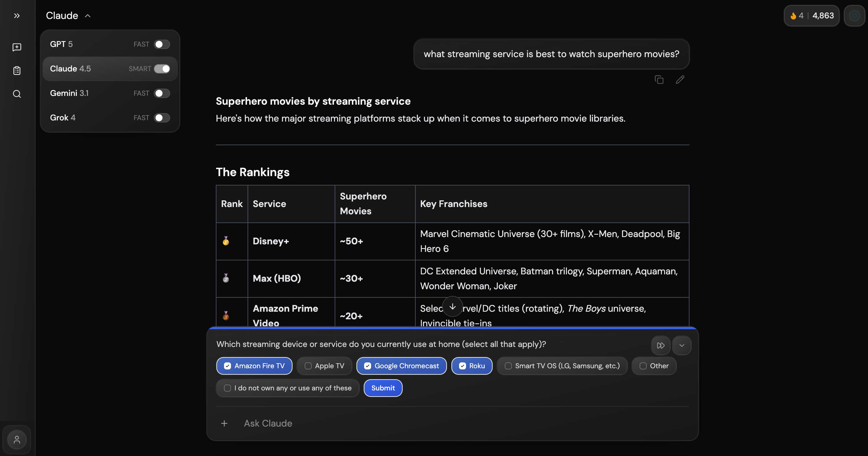
Task: Collapse the question panel with chevron
Action: (x=681, y=345)
